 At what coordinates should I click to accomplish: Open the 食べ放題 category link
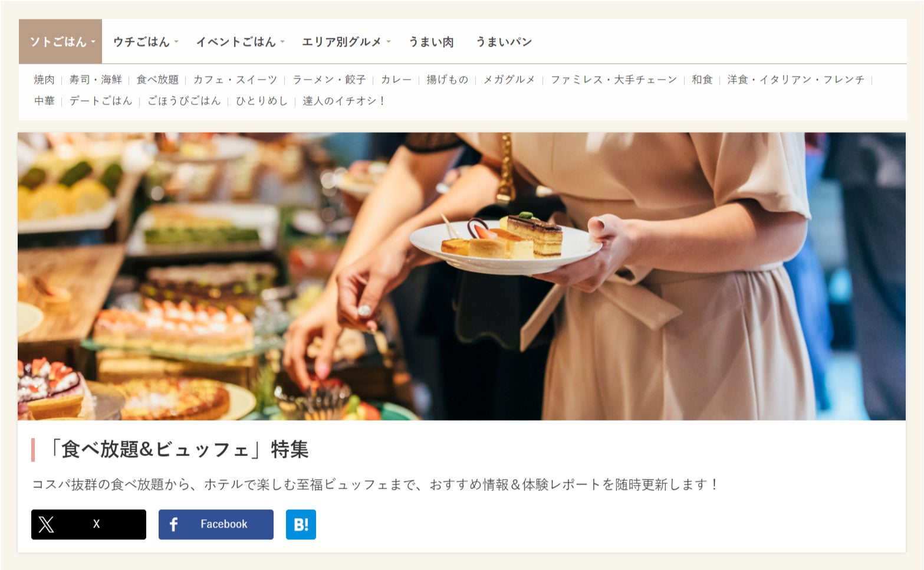tap(157, 80)
